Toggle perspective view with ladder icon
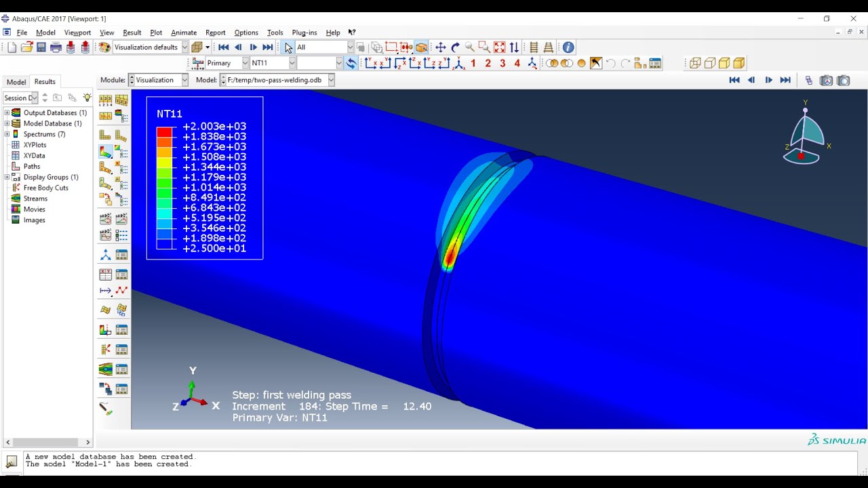This screenshot has width=868, height=488. [x=549, y=47]
